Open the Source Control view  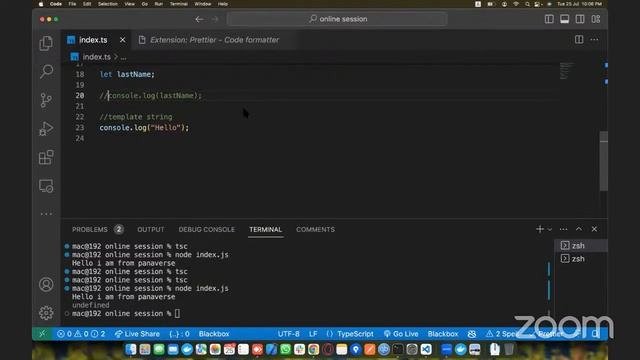pos(46,100)
